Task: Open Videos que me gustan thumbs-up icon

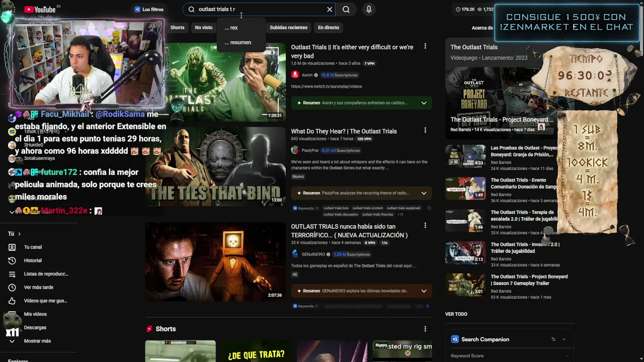Action: [12, 301]
